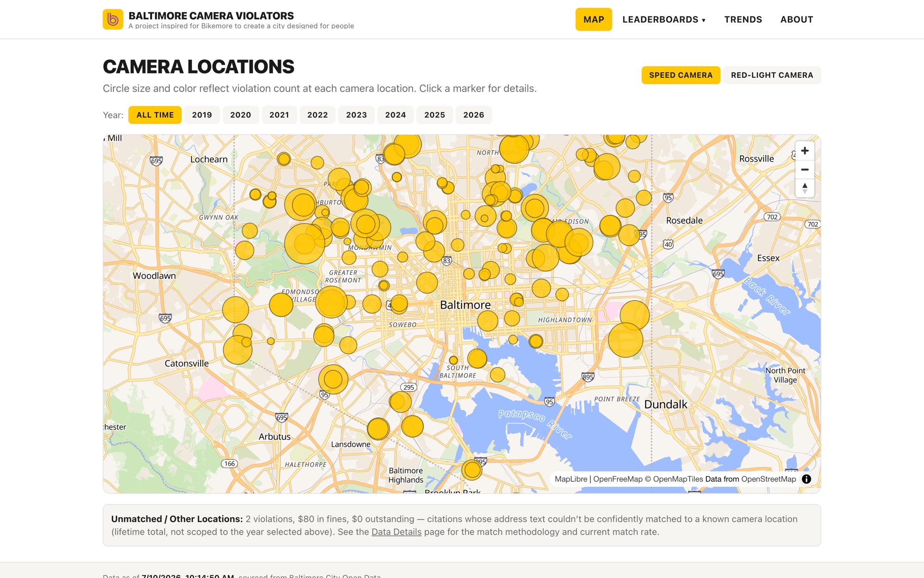Open the OpenStreetMap attribution link
Screen dimensions: 924x578
[x=769, y=479]
